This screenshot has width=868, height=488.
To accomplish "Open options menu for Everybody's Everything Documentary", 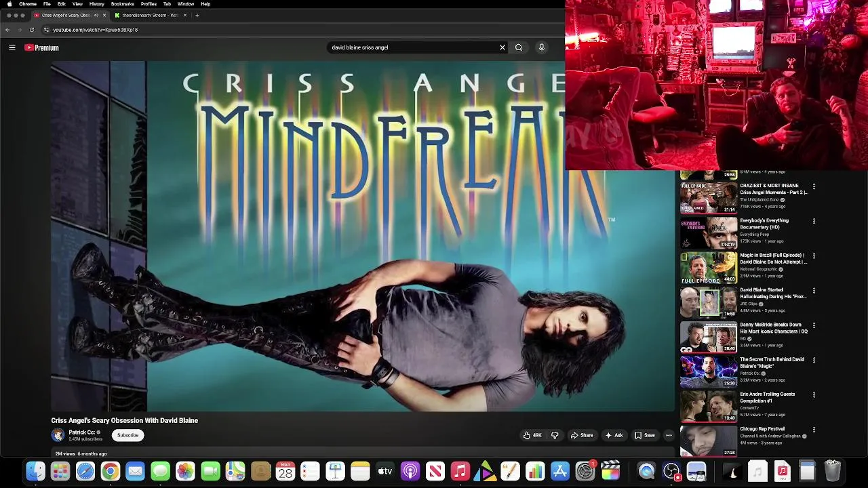I will point(814,221).
